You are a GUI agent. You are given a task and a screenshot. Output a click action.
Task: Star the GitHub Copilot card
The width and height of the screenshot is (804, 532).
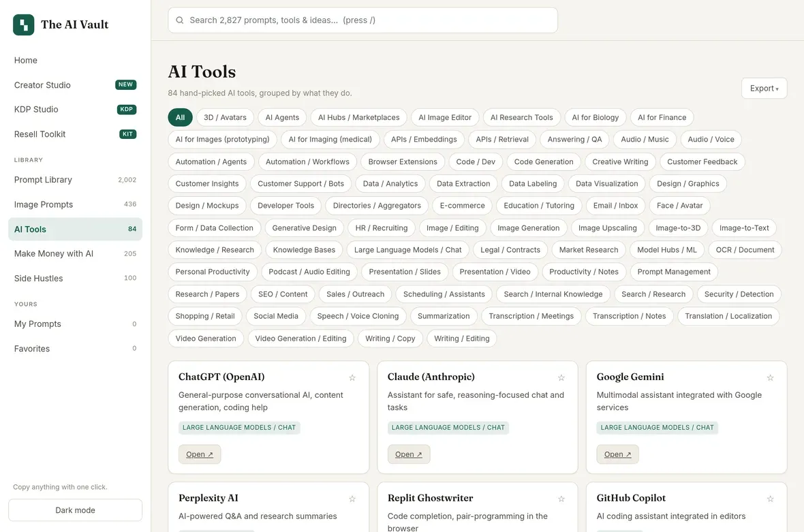770,499
